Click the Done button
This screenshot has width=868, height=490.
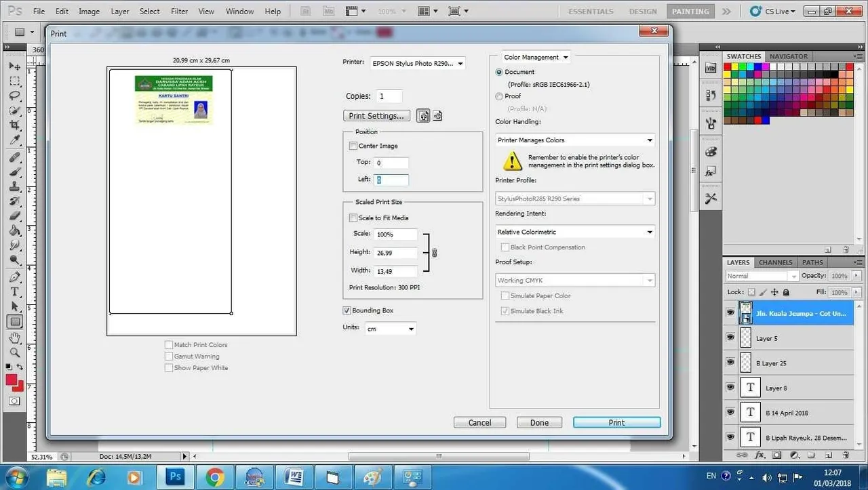[x=539, y=422]
